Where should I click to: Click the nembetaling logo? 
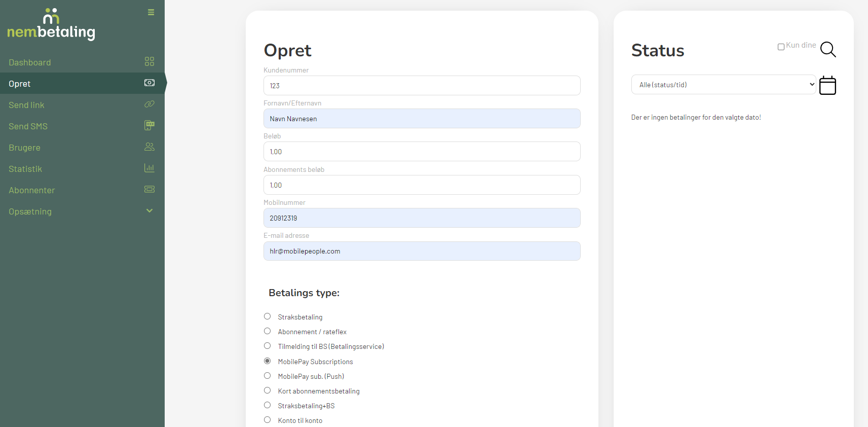click(x=51, y=24)
